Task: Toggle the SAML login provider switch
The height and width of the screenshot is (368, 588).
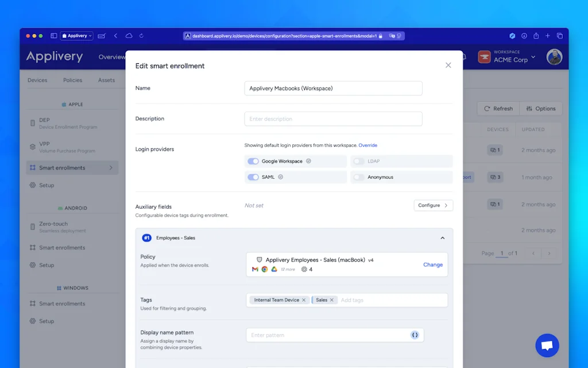Action: [253, 177]
